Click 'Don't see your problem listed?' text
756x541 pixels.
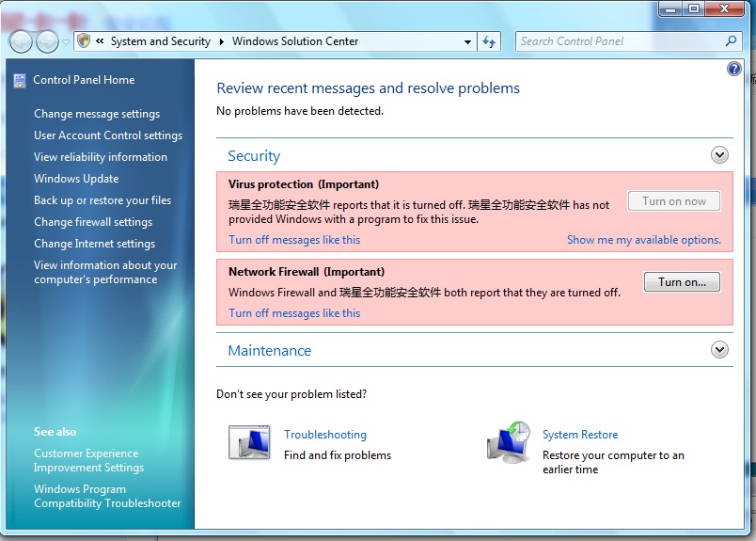pos(291,394)
